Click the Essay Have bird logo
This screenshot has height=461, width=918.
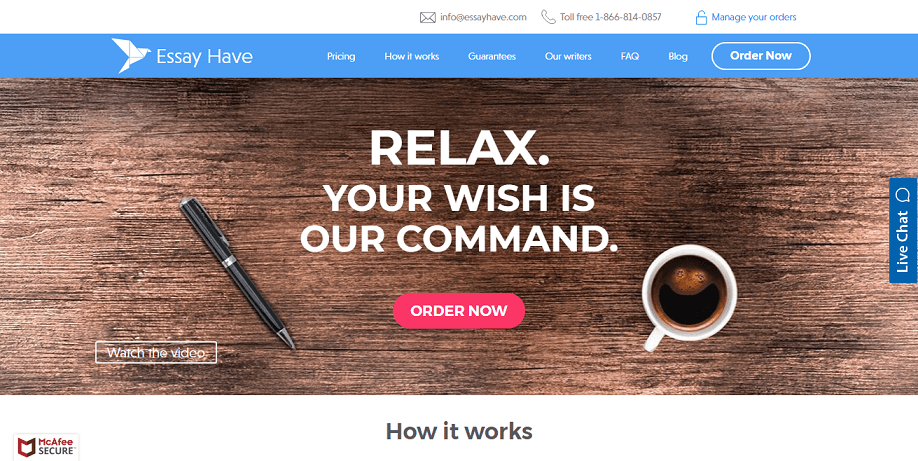click(131, 56)
